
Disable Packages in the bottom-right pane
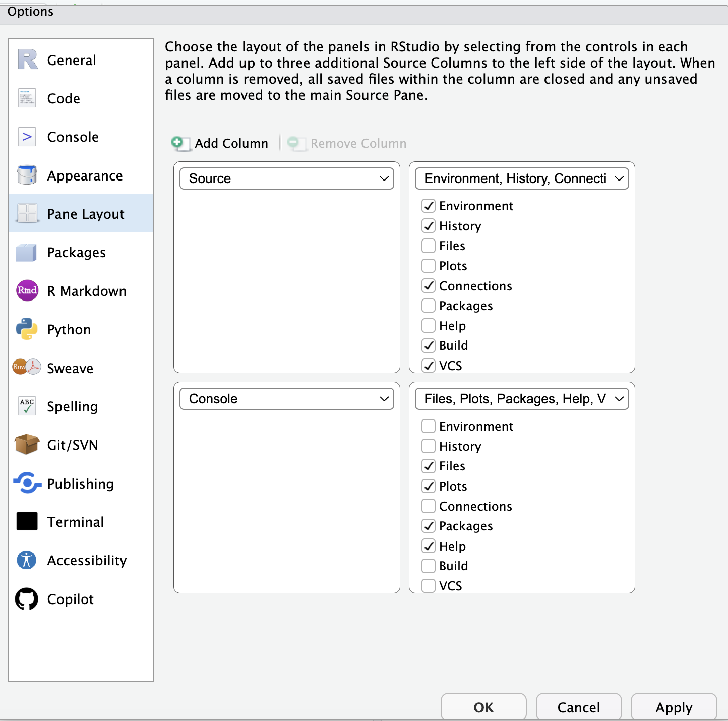pyautogui.click(x=428, y=525)
